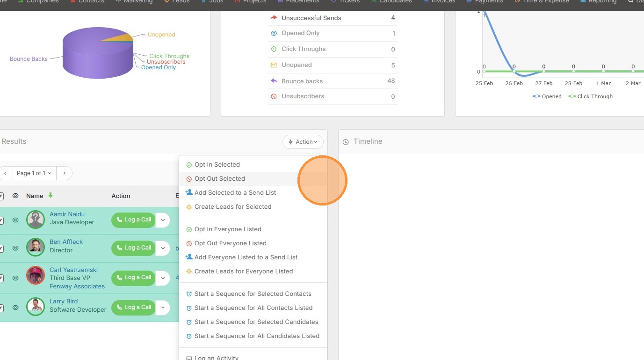Toggle the Click Through series in chart legend
This screenshot has height=360, width=644.
tap(590, 96)
